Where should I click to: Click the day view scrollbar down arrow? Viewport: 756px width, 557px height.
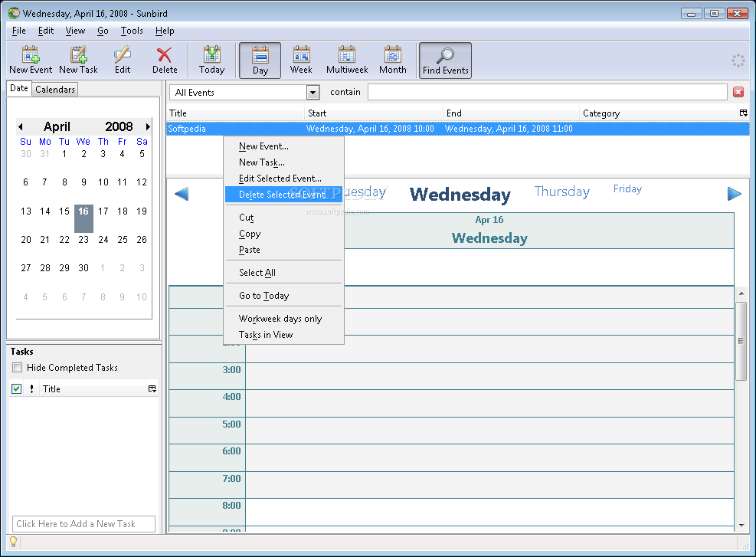click(x=741, y=525)
